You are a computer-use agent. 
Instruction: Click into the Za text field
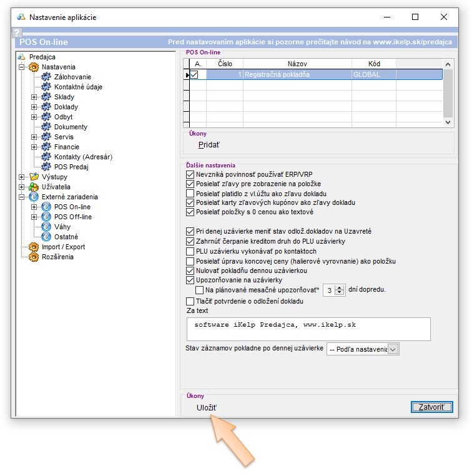click(x=308, y=329)
